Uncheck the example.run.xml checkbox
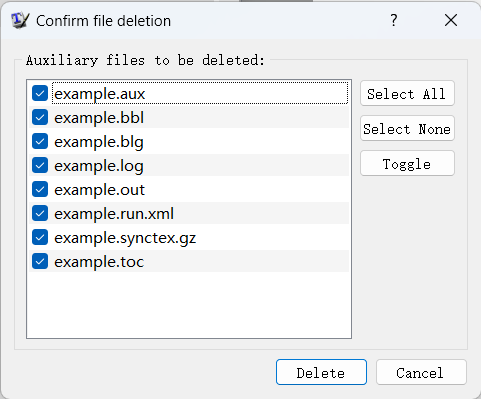 click(40, 213)
